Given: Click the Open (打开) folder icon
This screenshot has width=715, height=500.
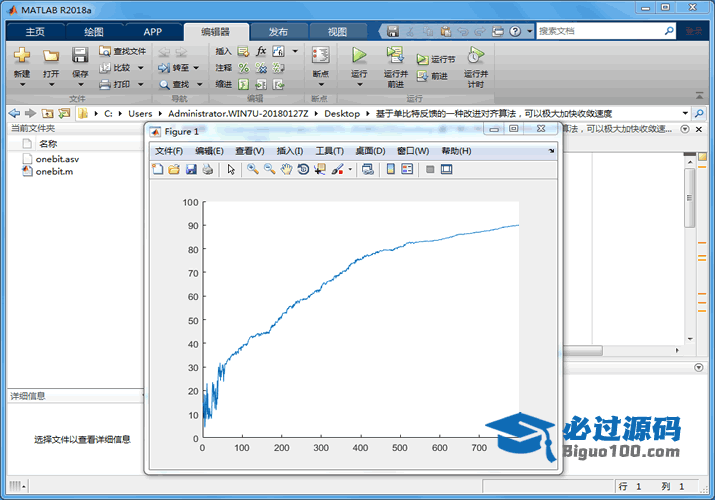Looking at the screenshot, I should (51, 56).
